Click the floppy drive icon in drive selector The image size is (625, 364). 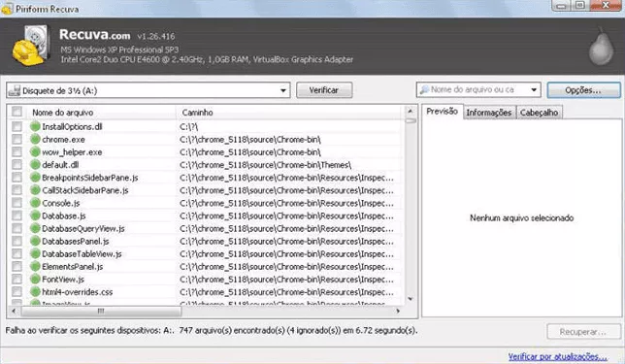point(15,90)
